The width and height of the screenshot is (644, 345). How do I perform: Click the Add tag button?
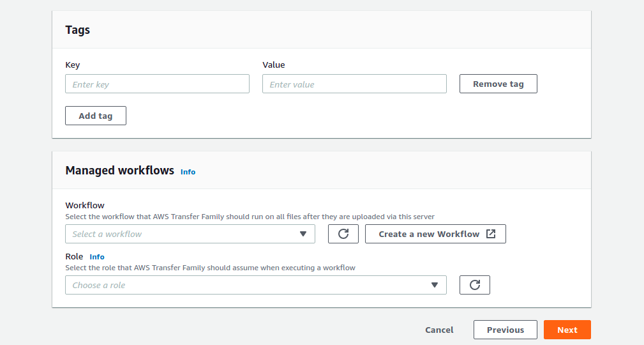(x=96, y=116)
